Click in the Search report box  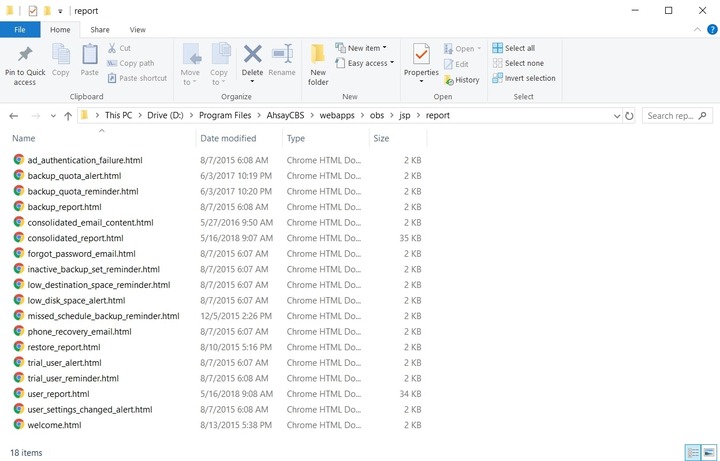coord(677,116)
